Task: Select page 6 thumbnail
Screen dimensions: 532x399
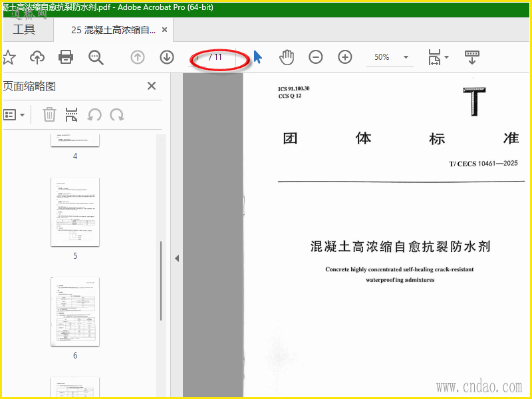Action: coord(75,311)
